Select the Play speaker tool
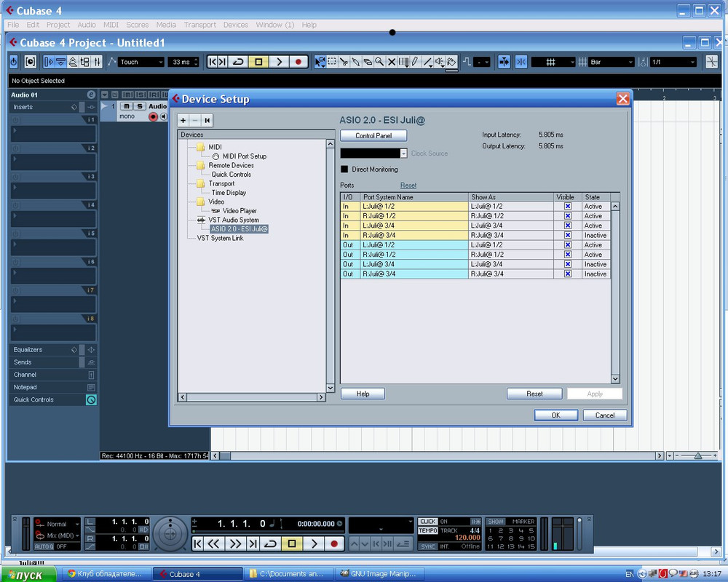 click(439, 62)
